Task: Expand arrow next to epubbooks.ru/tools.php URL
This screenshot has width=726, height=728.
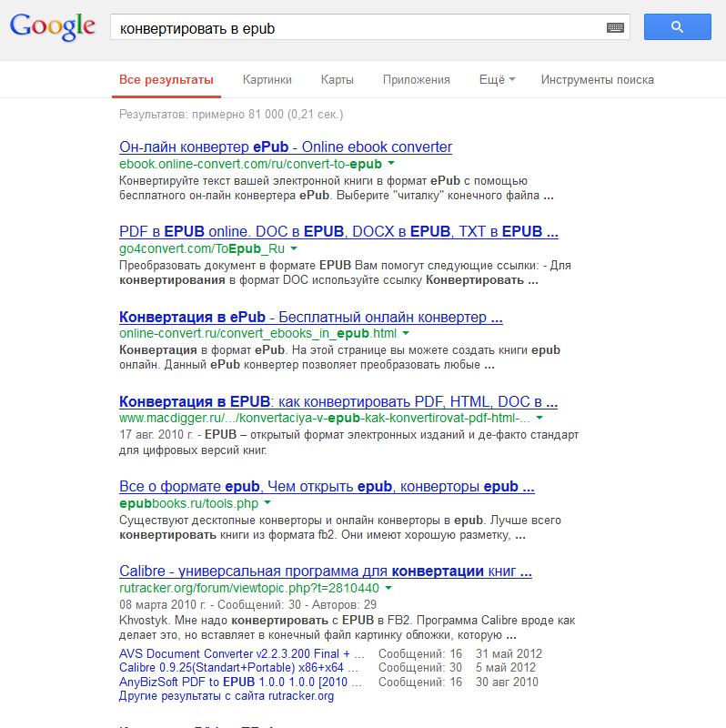Action: pos(267,503)
